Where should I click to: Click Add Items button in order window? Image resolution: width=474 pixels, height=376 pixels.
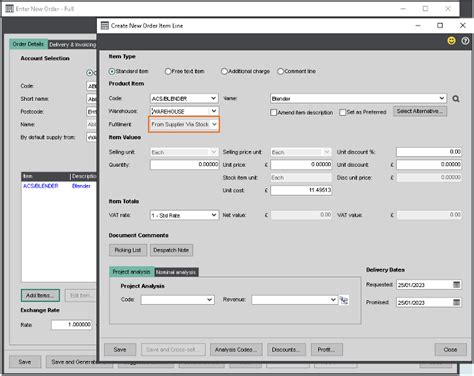pyautogui.click(x=40, y=295)
